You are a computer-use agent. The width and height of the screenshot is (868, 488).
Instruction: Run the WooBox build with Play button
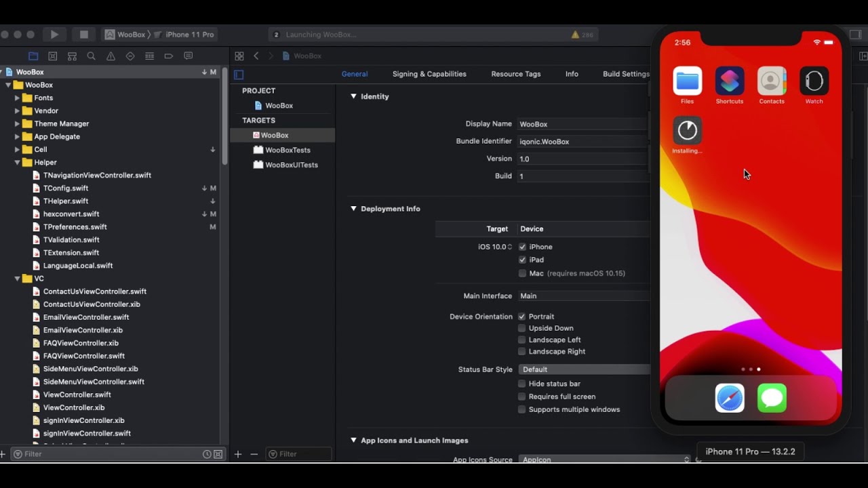54,35
